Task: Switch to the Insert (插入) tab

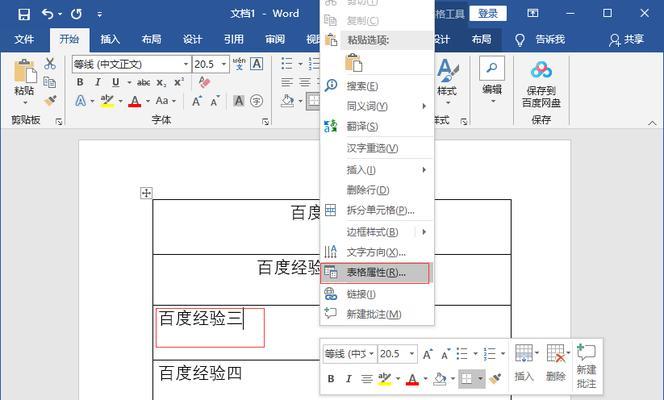Action: (110, 40)
